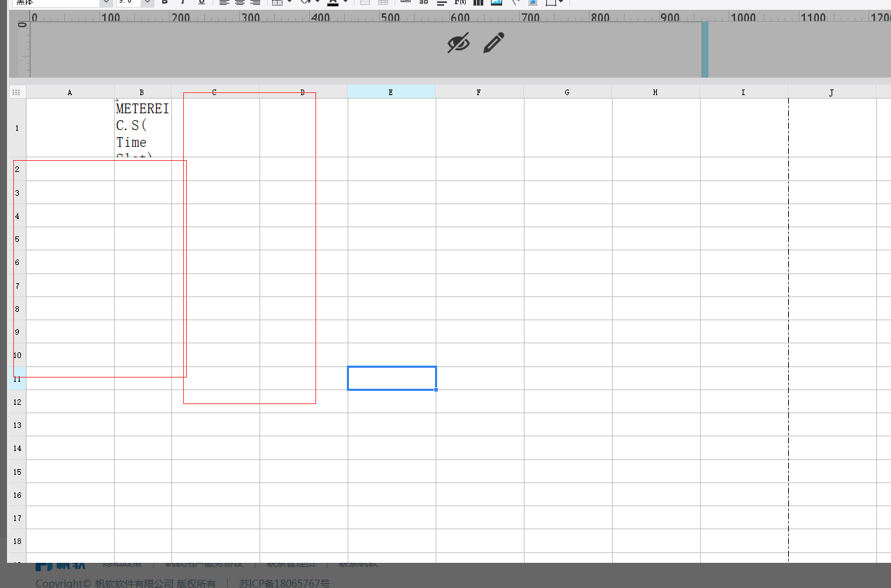The image size is (891, 588).
Task: Open the 苏ICP备18065767号 link in the footer
Action: coord(284,583)
